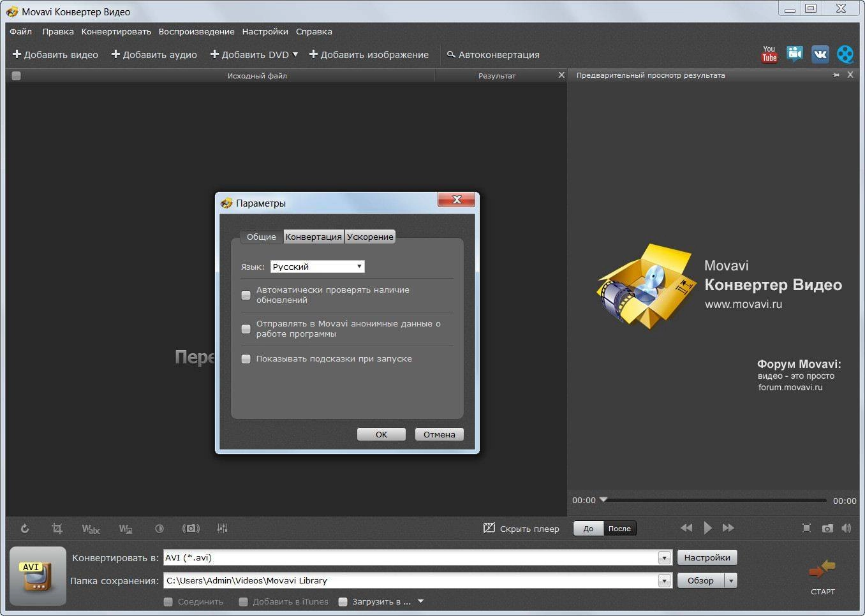Open the Конвертировать menu
Image resolution: width=865 pixels, height=616 pixels.
click(116, 31)
